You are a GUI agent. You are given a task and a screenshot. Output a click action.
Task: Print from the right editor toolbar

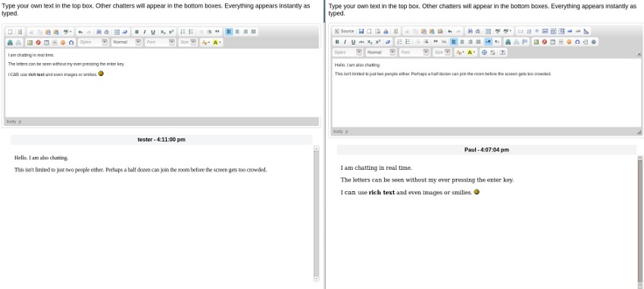386,31
